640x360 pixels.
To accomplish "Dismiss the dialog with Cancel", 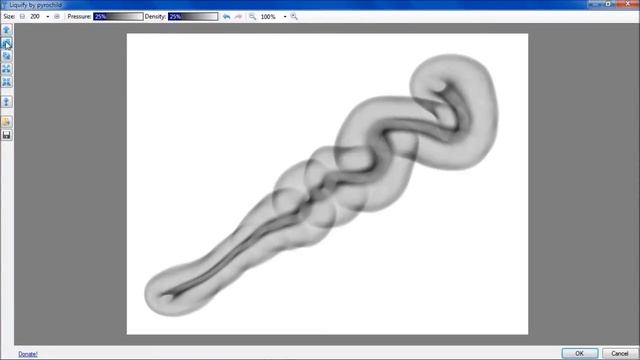I will [x=620, y=353].
